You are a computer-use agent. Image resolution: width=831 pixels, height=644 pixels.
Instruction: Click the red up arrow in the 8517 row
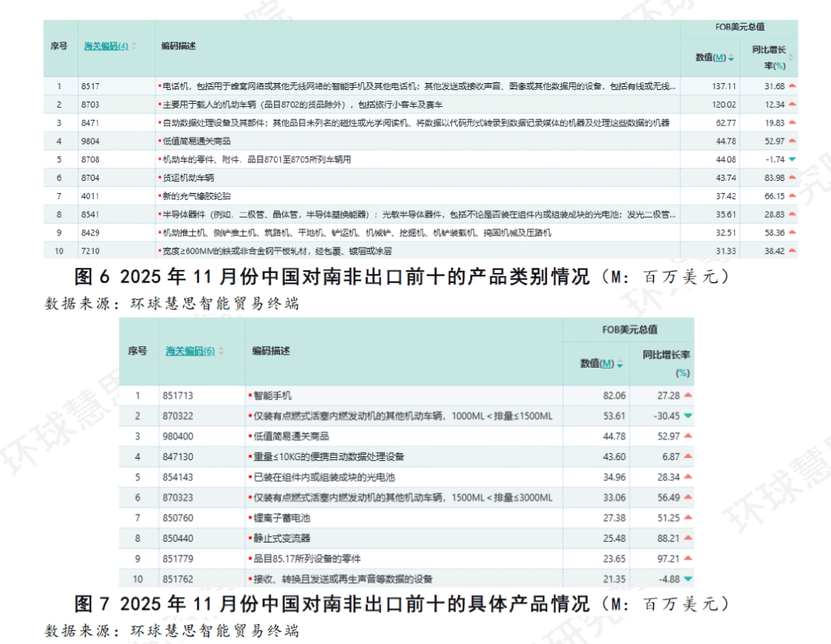792,86
